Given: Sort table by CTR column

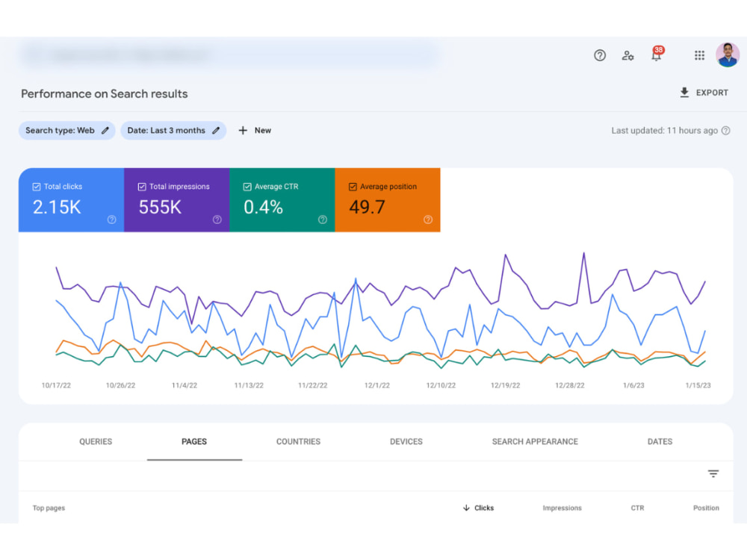Looking at the screenshot, I should point(637,508).
